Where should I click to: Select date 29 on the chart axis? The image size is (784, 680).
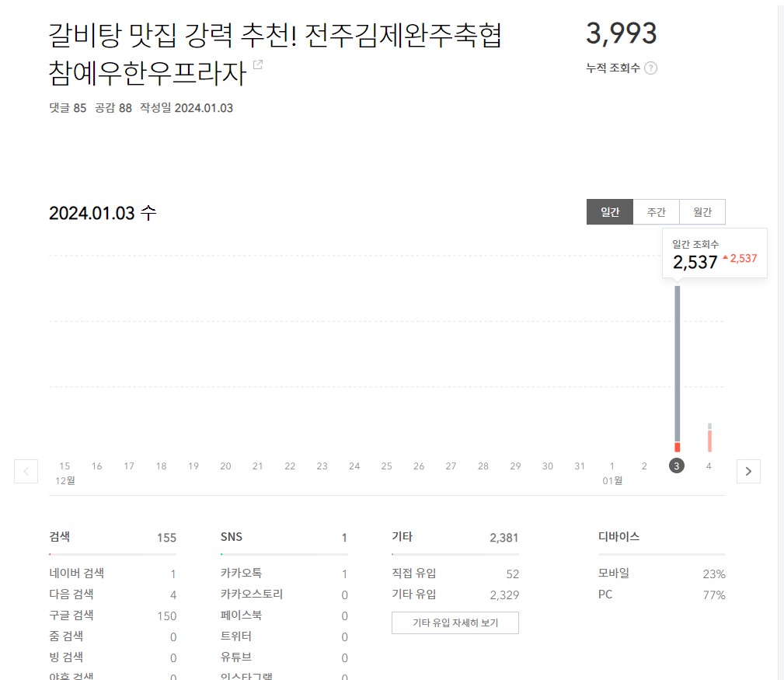pyautogui.click(x=515, y=466)
